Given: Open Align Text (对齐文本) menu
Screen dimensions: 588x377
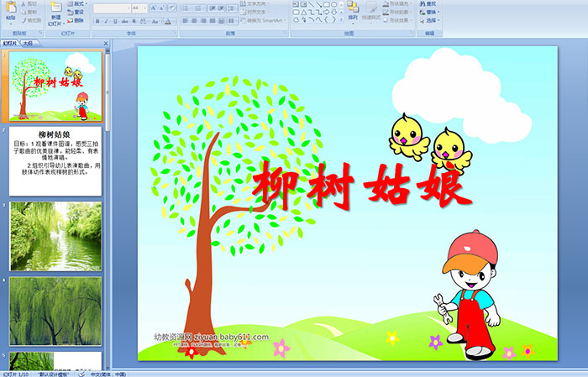Looking at the screenshot, I should (x=255, y=12).
